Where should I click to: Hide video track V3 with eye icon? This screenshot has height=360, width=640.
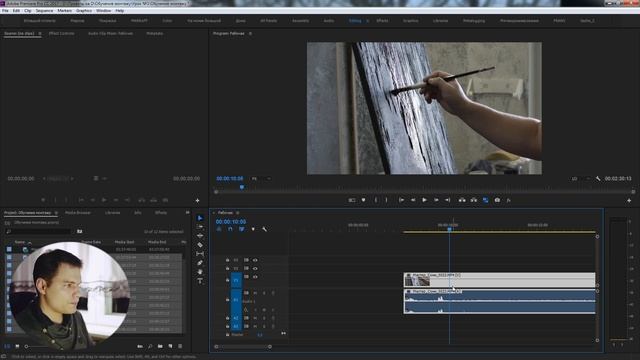pyautogui.click(x=255, y=260)
